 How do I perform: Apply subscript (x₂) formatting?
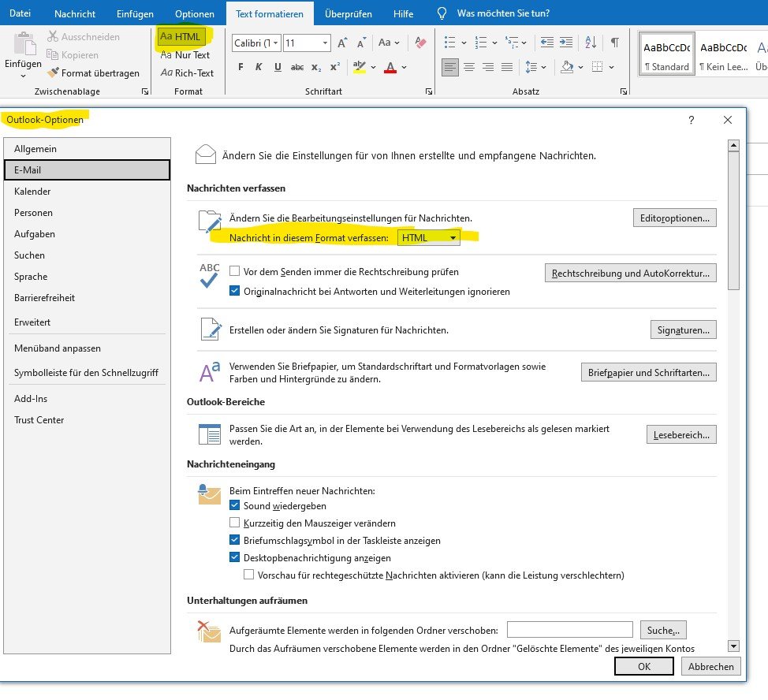[316, 67]
